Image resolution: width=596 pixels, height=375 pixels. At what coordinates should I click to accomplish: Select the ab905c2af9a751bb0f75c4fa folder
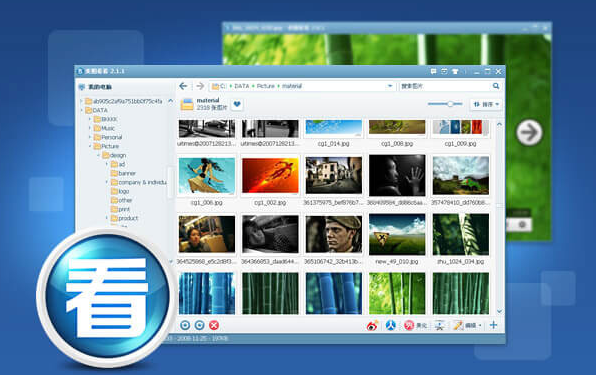(x=124, y=101)
